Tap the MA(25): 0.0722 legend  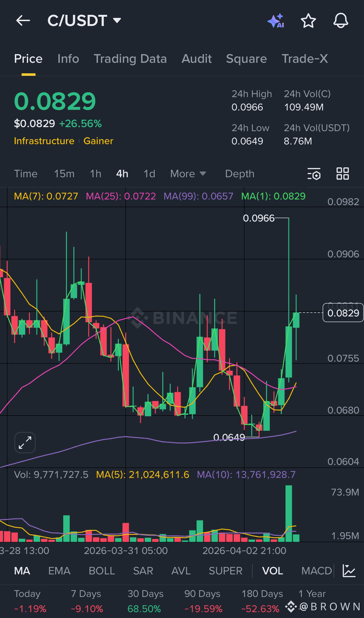[x=121, y=196]
